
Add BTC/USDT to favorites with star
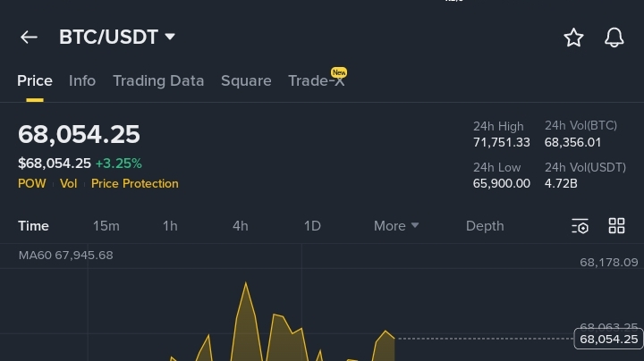click(573, 37)
